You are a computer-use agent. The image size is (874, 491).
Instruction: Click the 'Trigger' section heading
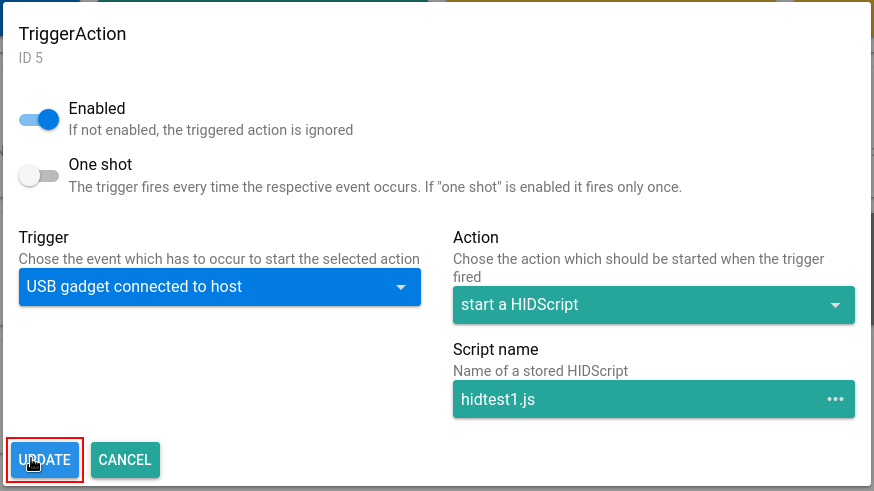coord(44,238)
